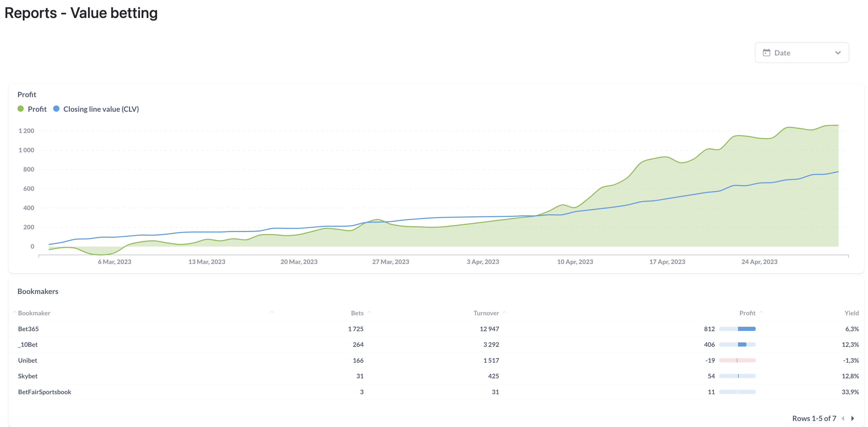
Task: Click the 27 Mar, 2023 axis label
Action: coord(390,262)
